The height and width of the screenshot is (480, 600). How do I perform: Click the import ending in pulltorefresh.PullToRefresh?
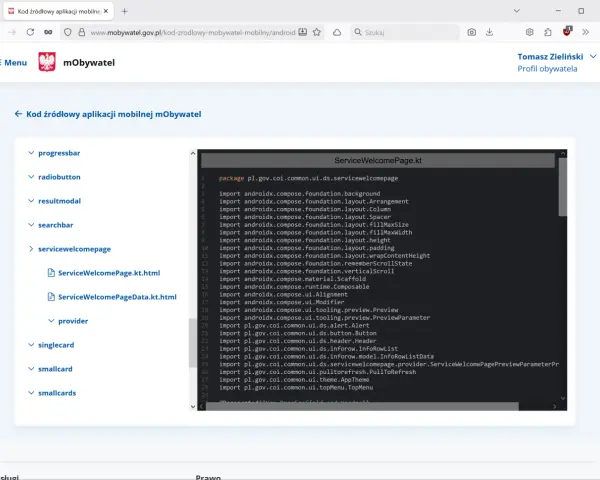[318, 372]
